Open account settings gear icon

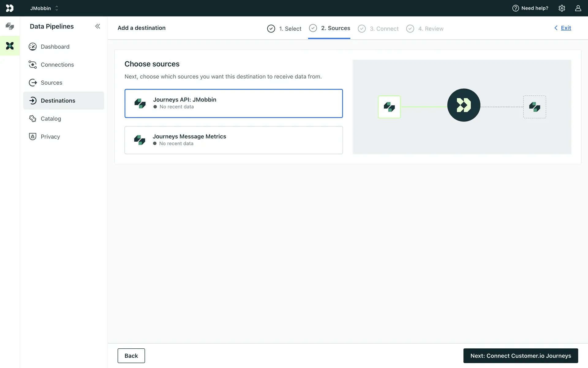(562, 8)
